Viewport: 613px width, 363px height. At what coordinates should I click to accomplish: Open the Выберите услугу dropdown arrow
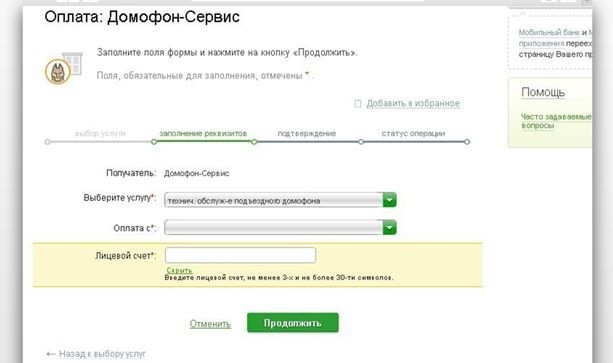pyautogui.click(x=389, y=200)
